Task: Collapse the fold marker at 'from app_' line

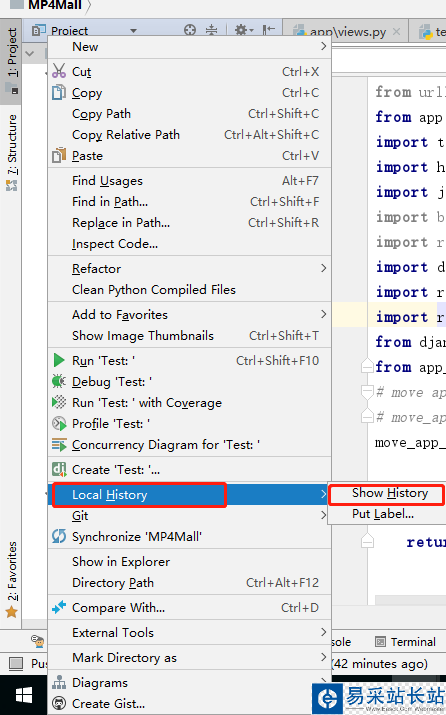Action: [368, 366]
